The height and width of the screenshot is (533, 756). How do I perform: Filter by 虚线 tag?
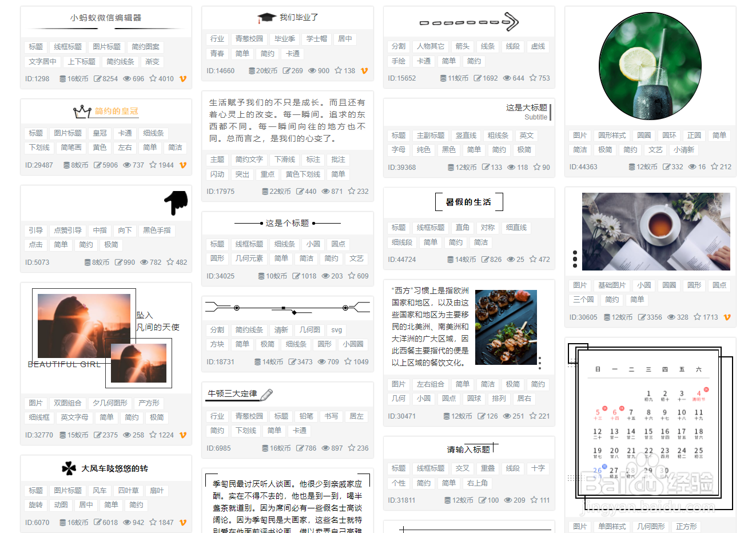tap(538, 46)
